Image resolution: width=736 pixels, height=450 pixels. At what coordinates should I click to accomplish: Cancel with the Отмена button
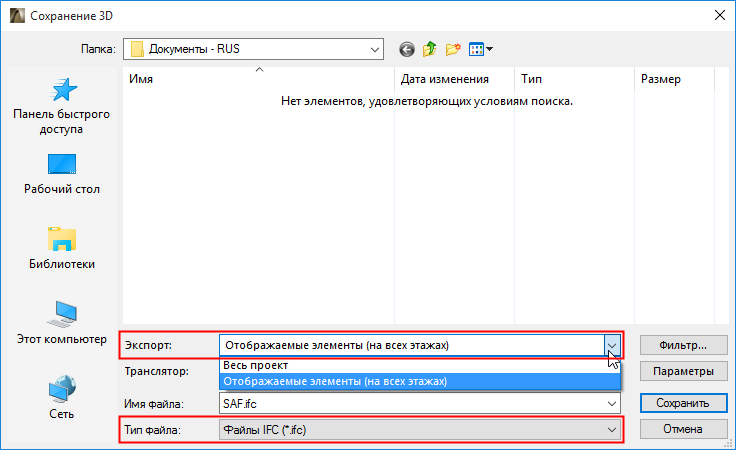tap(683, 429)
